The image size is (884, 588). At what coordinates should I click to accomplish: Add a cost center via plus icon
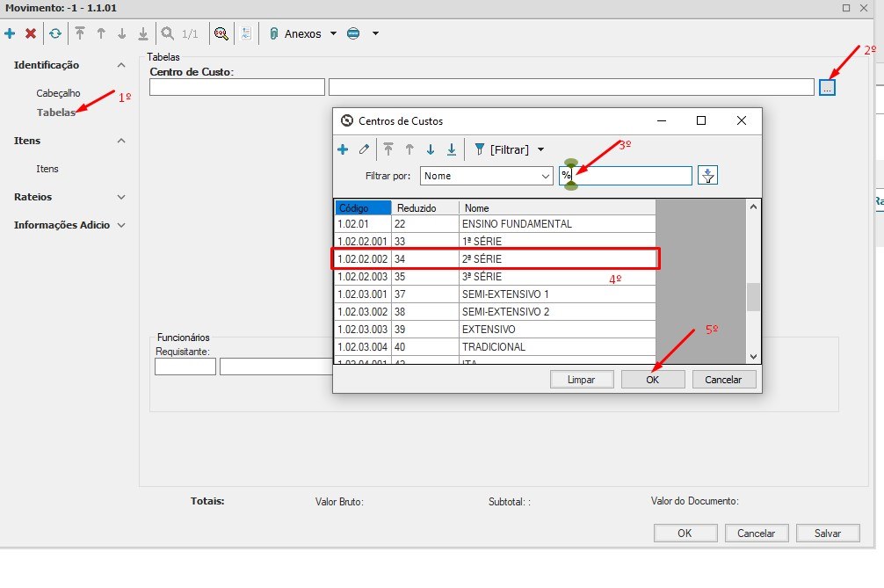pos(343,149)
